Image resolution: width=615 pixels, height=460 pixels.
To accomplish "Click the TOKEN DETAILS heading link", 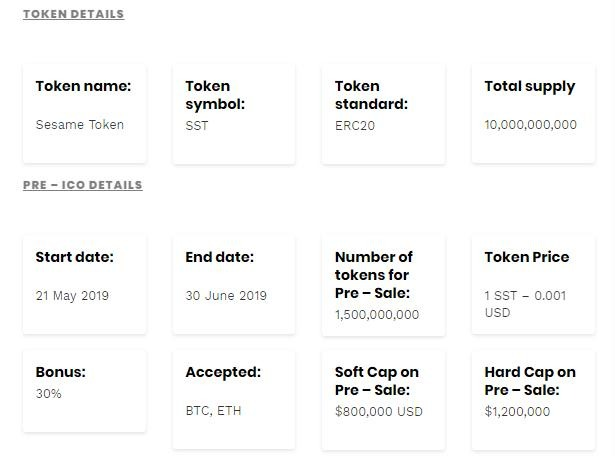I will [73, 14].
